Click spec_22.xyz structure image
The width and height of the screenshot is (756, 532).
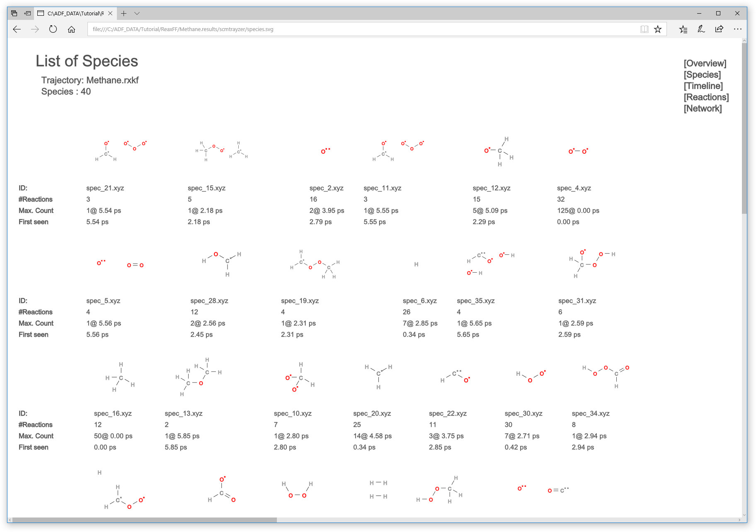(455, 376)
